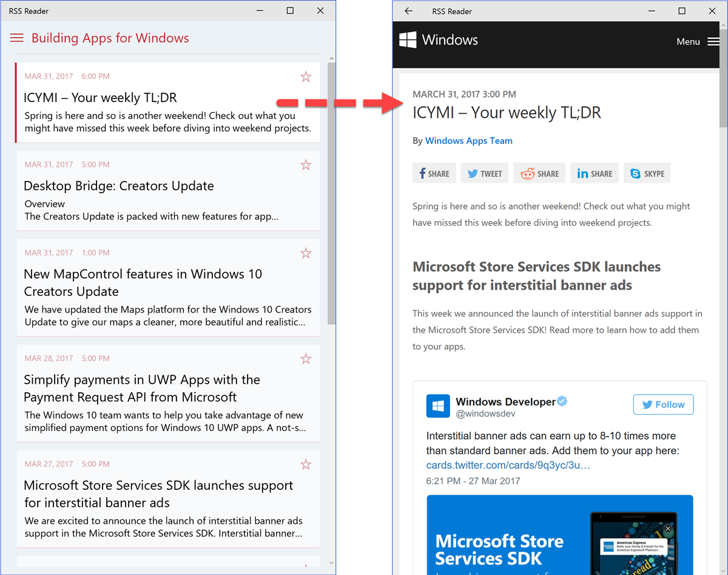This screenshot has height=575, width=728.
Task: Maximize the article RSS Reader window
Action: (682, 11)
